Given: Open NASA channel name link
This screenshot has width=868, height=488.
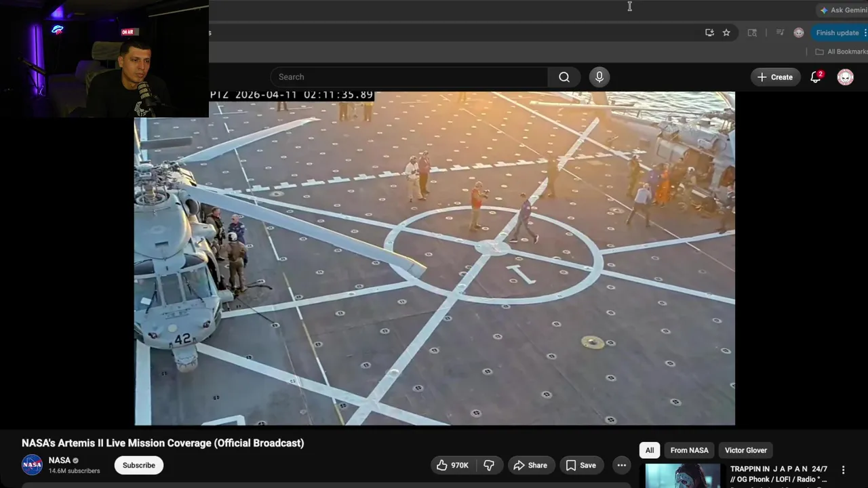Looking at the screenshot, I should [60, 460].
